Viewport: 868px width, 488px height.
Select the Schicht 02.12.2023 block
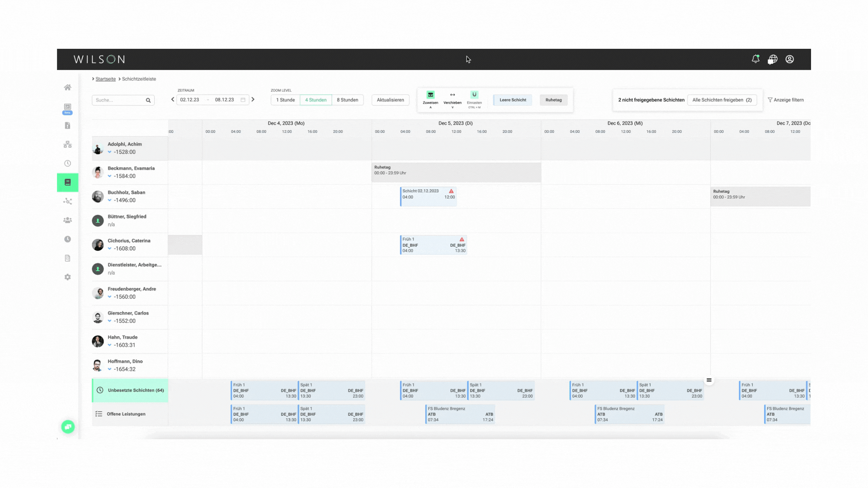coord(428,197)
